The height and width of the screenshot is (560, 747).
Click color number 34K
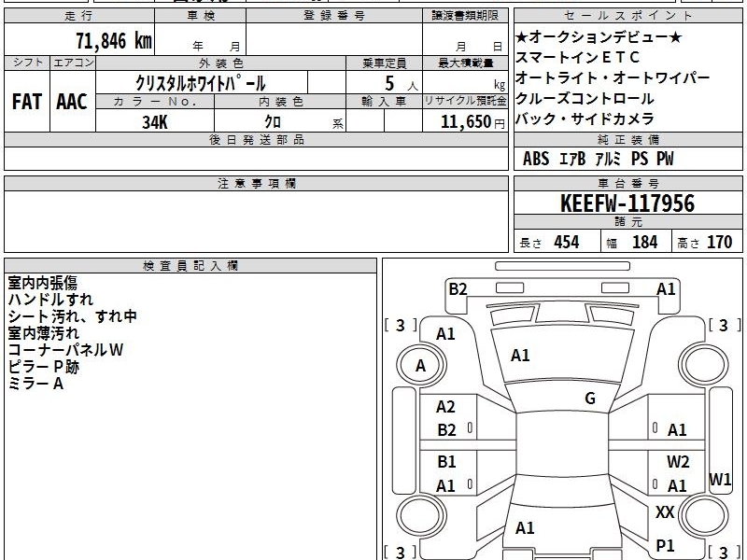pos(155,122)
